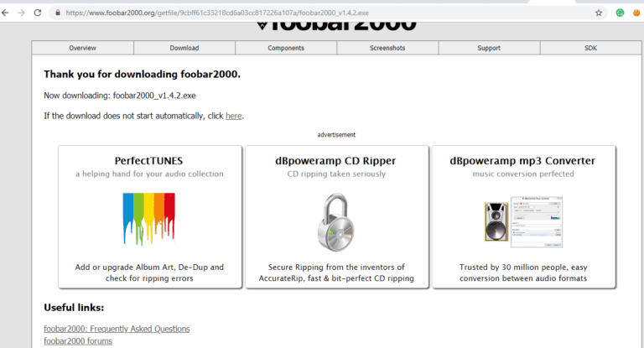
Task: Reload the page with the refresh icon
Action: click(38, 13)
